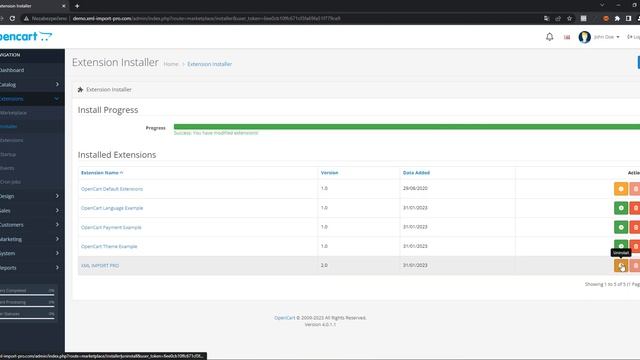Open OpenCart Theme Example link
Screen dimensions: 640x360
click(x=109, y=247)
